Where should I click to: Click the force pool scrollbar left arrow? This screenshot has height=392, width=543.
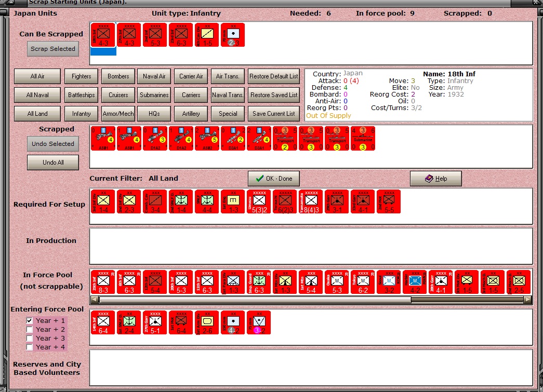[x=94, y=300]
